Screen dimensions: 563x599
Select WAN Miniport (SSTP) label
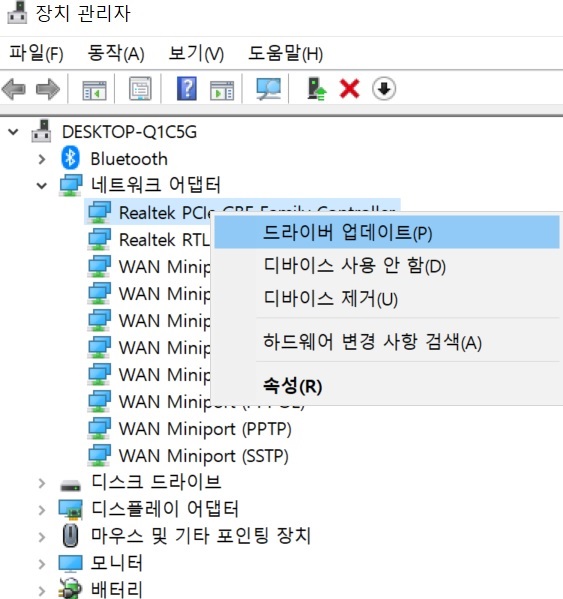click(x=204, y=456)
